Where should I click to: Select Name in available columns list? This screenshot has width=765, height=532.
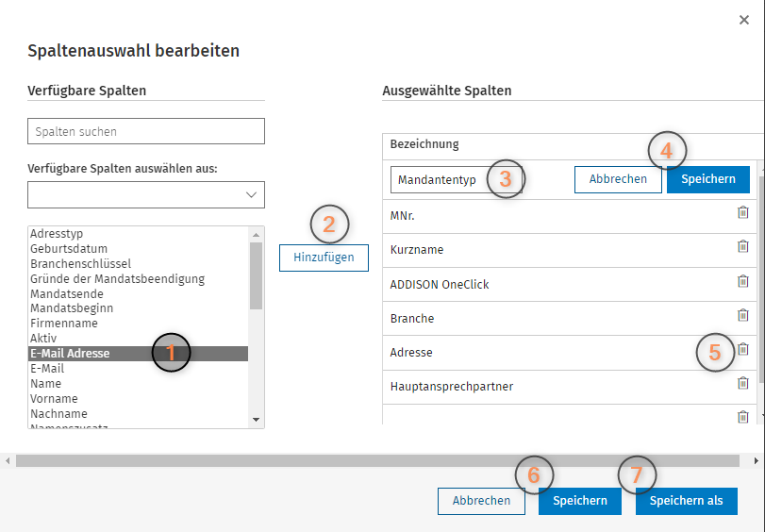138,384
